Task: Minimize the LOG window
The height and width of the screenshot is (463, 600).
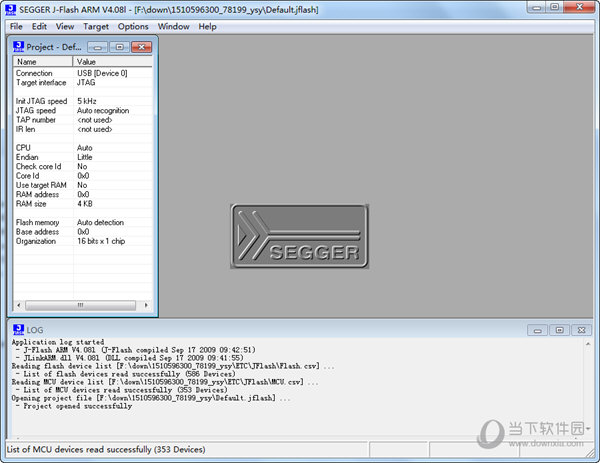Action: tap(538, 330)
